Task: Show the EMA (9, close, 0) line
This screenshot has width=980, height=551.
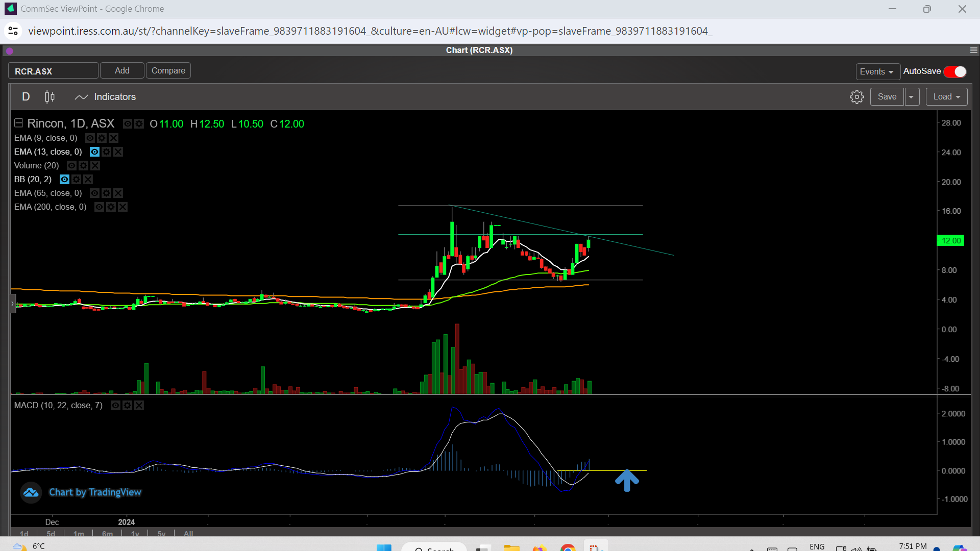Action: coord(90,138)
